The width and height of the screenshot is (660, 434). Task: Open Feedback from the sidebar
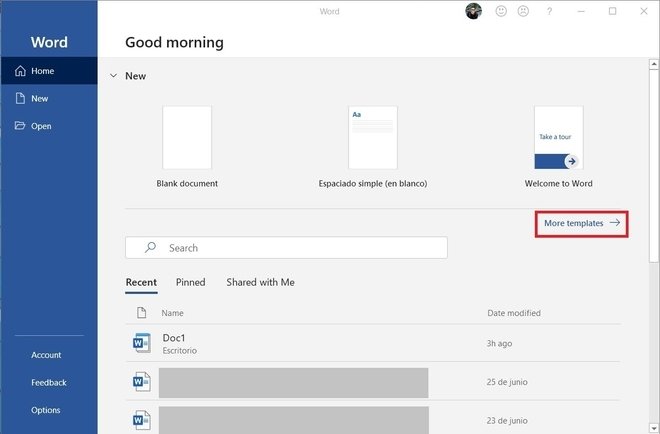[49, 383]
